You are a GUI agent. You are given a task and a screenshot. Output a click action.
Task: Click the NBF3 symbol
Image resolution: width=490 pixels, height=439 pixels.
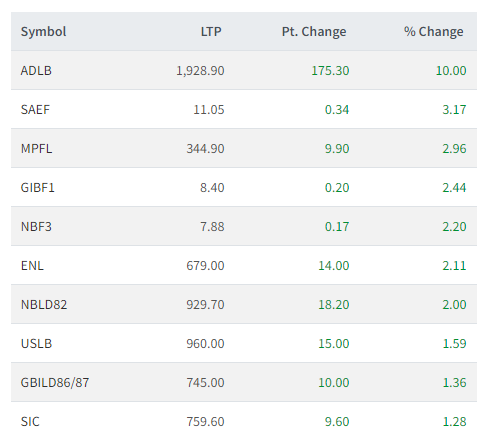click(x=36, y=227)
